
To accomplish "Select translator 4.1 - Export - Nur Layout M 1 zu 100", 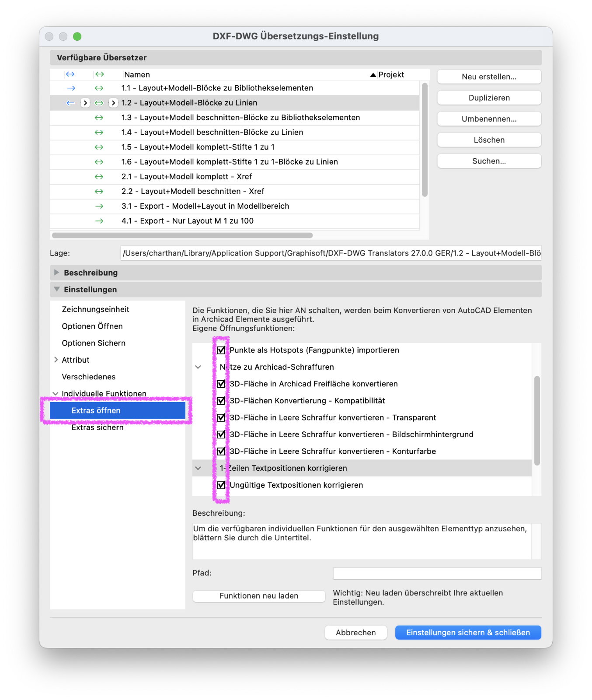I will [234, 221].
